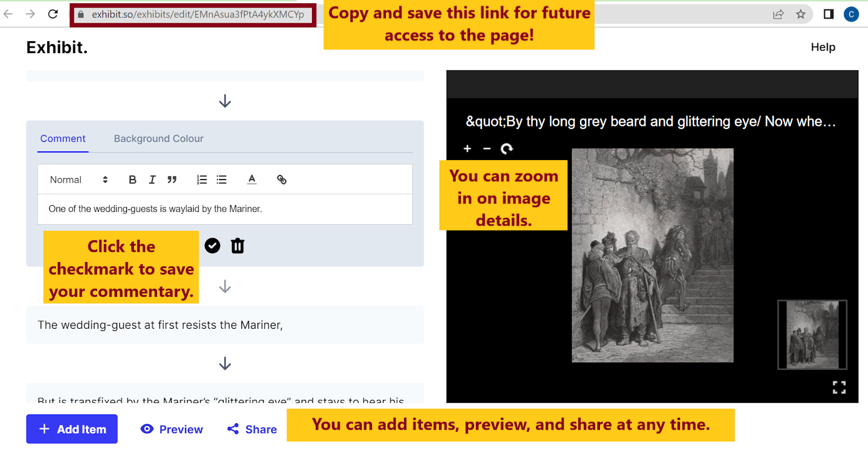Go back in browser history
Viewport: 868px width, 453px height.
(8, 14)
